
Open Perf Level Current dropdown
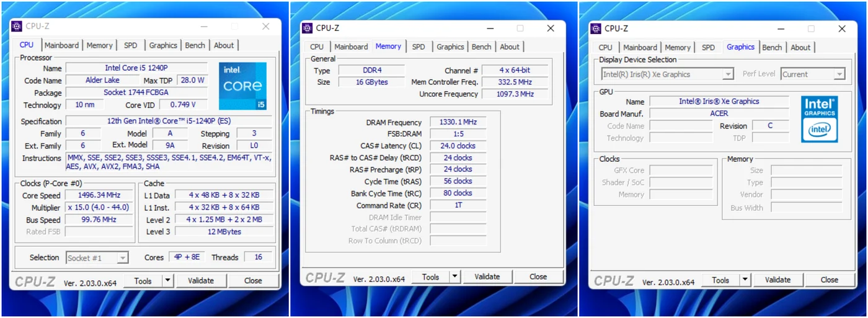click(813, 74)
